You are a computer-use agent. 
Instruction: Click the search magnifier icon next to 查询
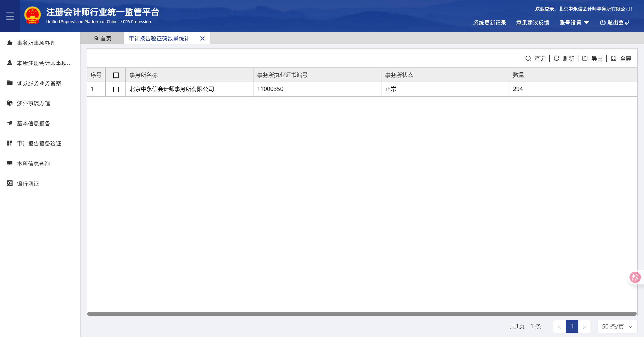pyautogui.click(x=528, y=59)
